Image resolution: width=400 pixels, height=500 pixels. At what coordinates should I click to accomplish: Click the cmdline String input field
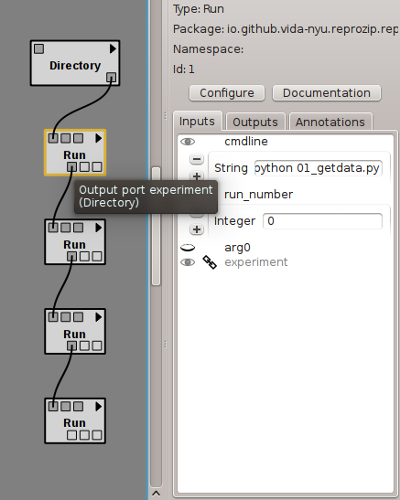[x=318, y=168]
